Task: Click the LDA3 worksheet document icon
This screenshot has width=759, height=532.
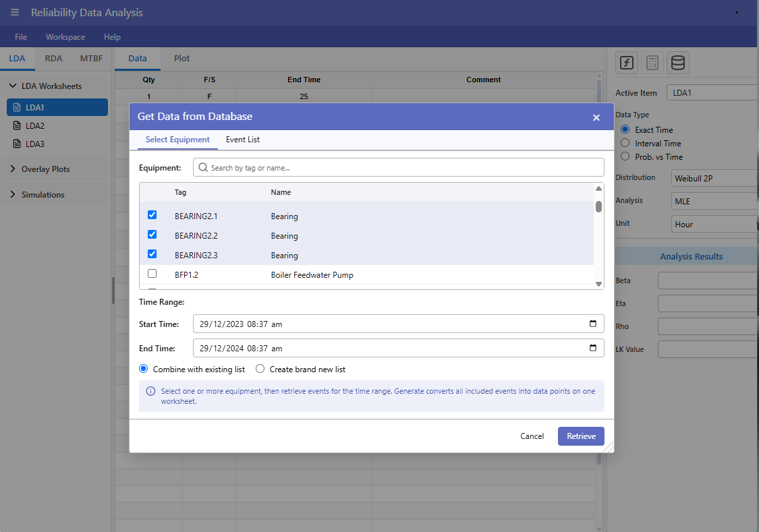Action: pyautogui.click(x=17, y=144)
